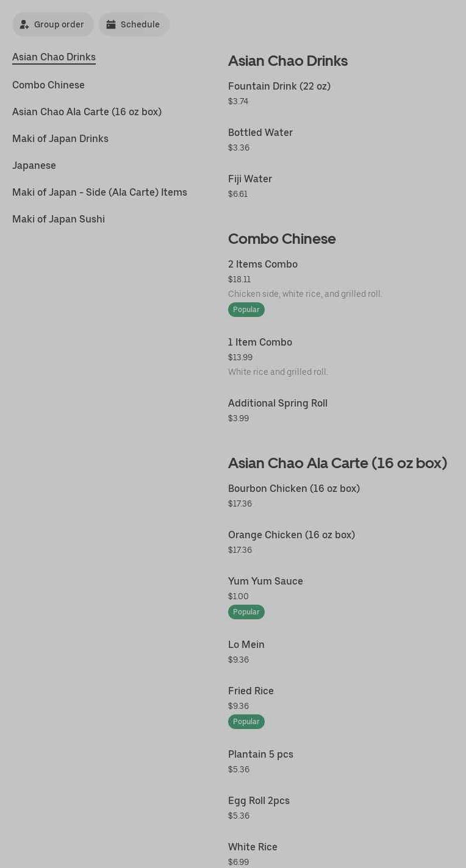The image size is (466, 868).
Task: Select the Japanese menu category
Action: pos(34,166)
